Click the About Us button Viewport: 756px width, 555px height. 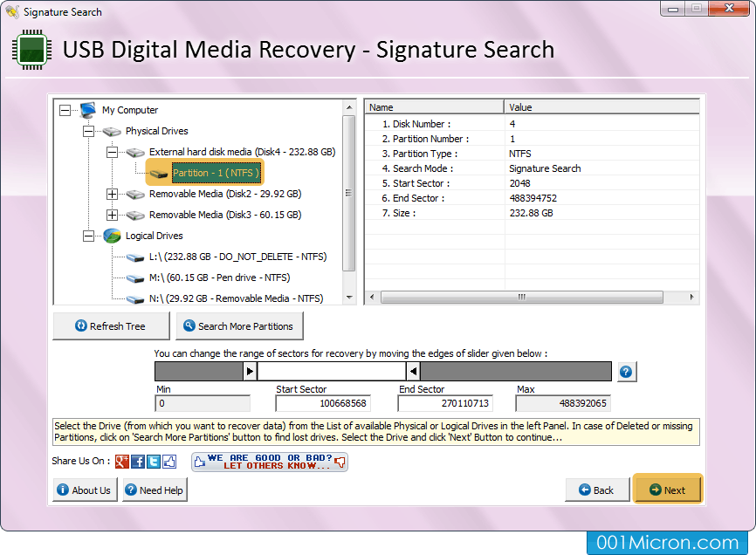(x=84, y=490)
